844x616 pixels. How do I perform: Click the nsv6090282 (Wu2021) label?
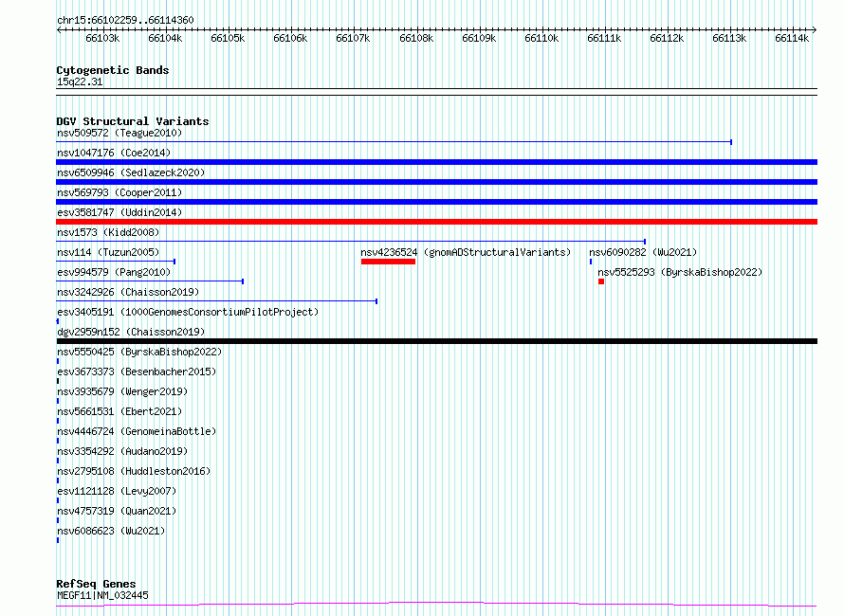click(x=643, y=252)
